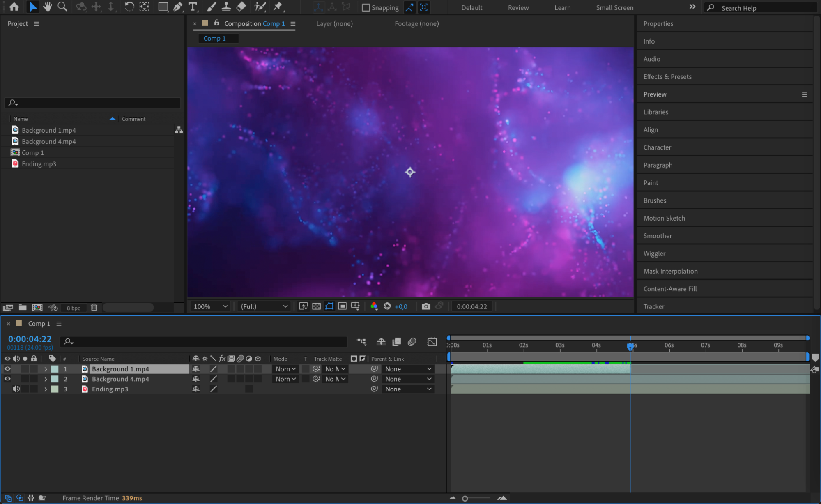Select the Hand tool
The height and width of the screenshot is (504, 821).
(47, 7)
